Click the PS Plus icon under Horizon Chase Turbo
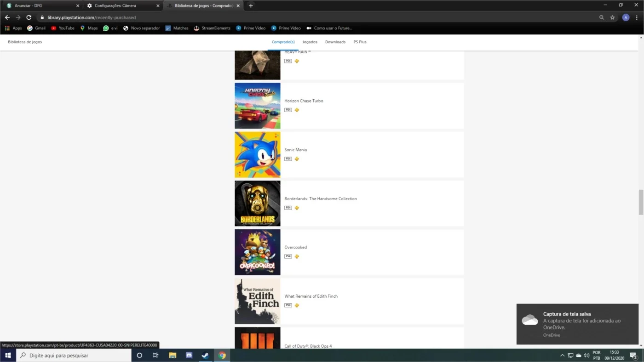The width and height of the screenshot is (644, 362). coord(297,110)
